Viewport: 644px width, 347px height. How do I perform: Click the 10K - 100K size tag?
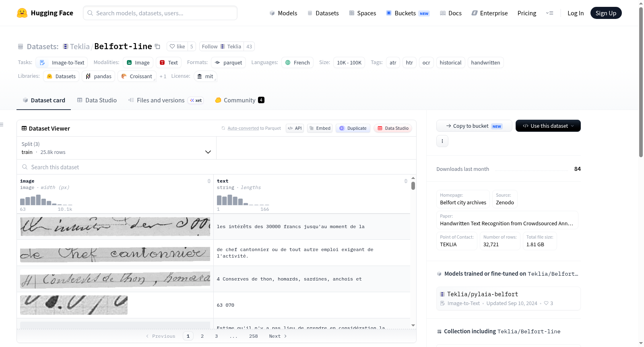click(x=349, y=62)
